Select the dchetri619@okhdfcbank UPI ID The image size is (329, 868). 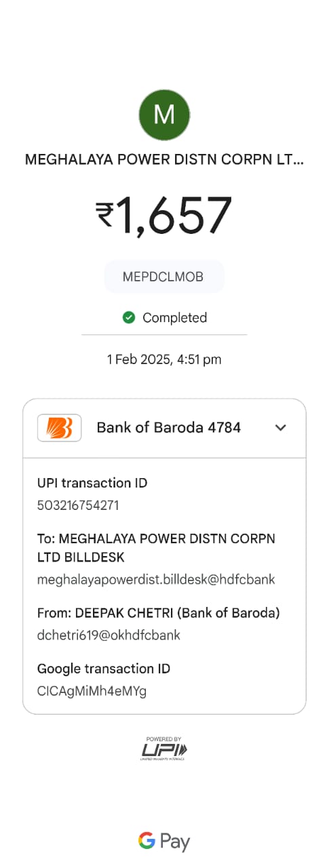[109, 635]
